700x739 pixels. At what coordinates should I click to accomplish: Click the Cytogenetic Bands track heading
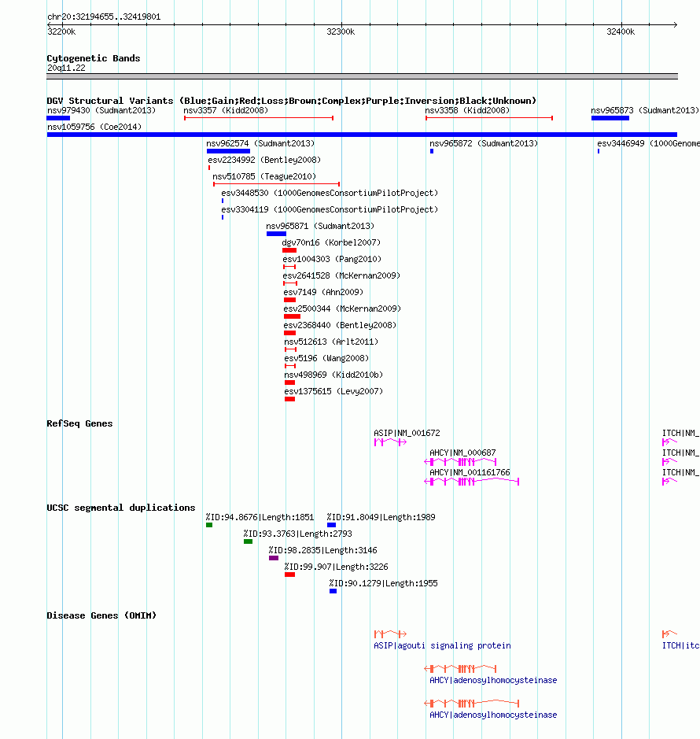pyautogui.click(x=94, y=58)
